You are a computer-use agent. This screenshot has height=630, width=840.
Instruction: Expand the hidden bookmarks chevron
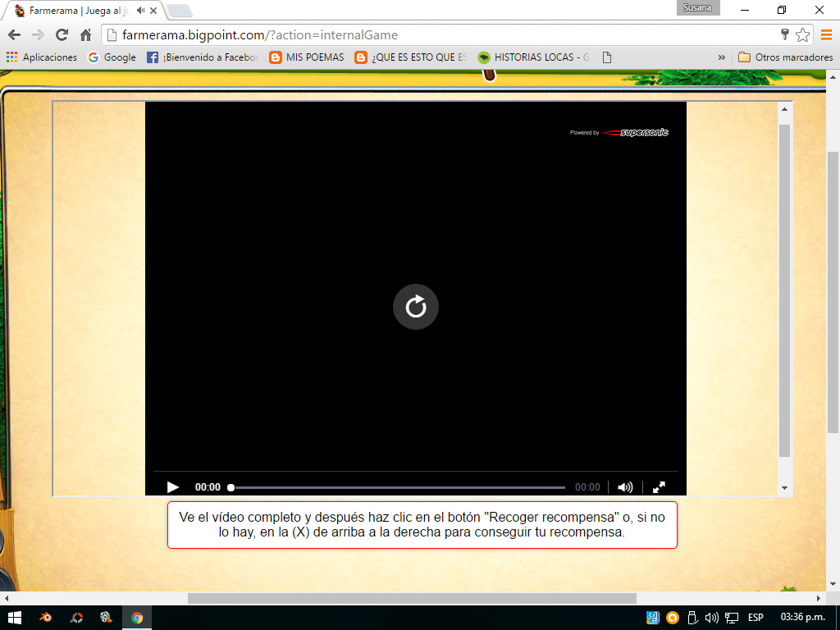(x=722, y=57)
